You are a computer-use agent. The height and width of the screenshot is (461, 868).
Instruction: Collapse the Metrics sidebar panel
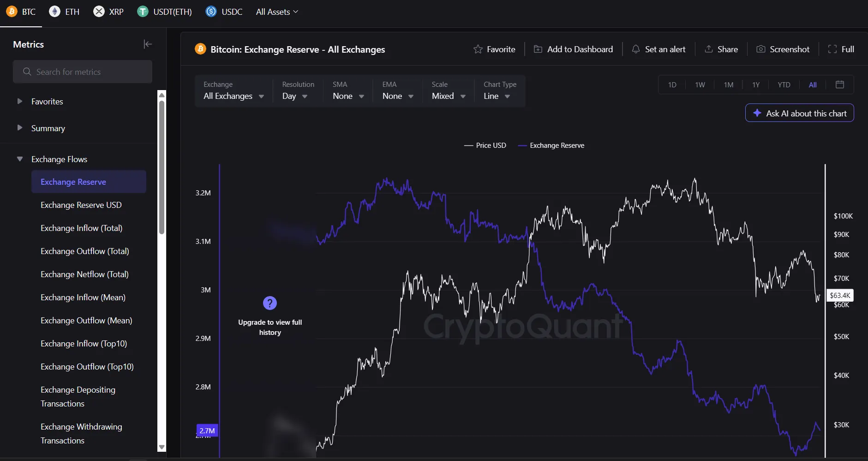tap(148, 44)
